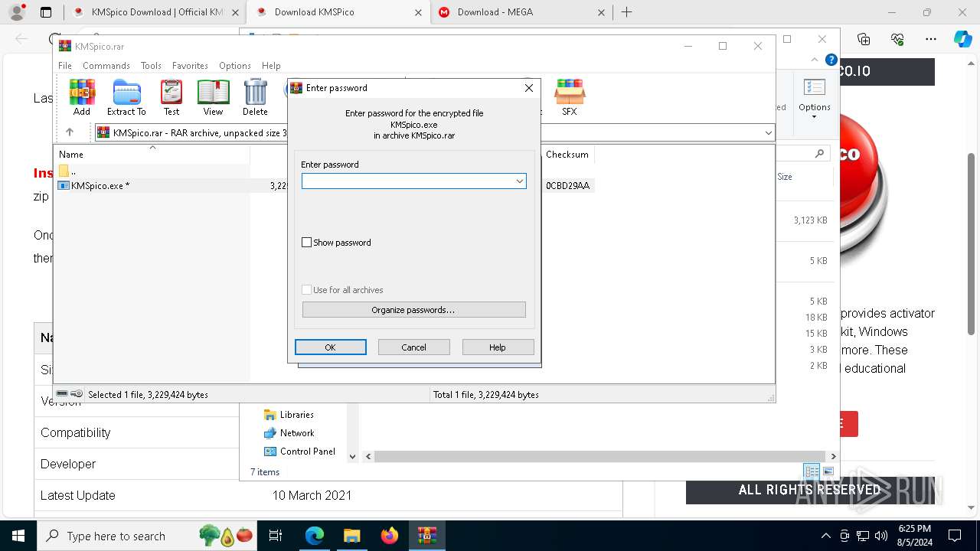The image size is (980, 551).
Task: Click the Help button in password dialog
Action: pos(498,347)
